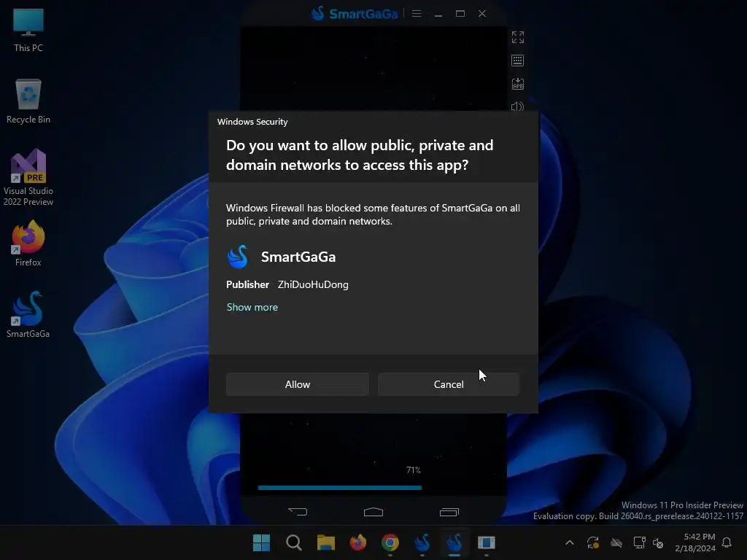Maximize the SmartGaGa window
Screen dimensions: 747x560
[460, 13]
